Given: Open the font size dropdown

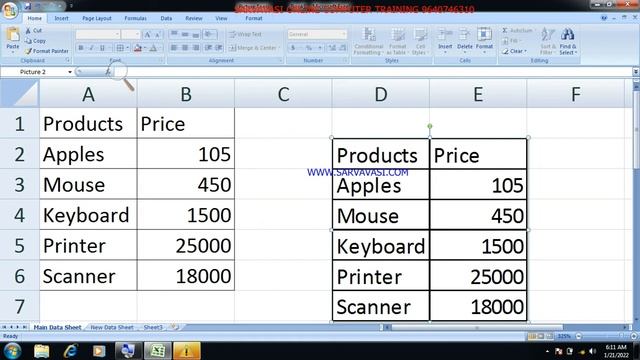Looking at the screenshot, I should 138,35.
